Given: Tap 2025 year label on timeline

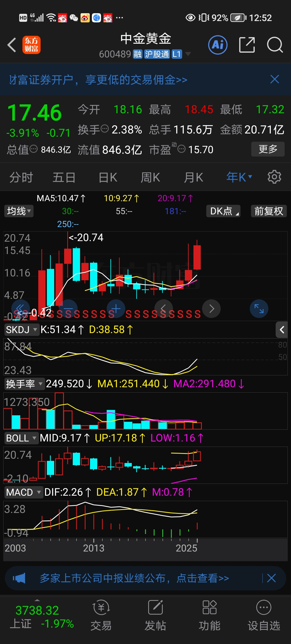Looking at the screenshot, I should click(x=186, y=548).
